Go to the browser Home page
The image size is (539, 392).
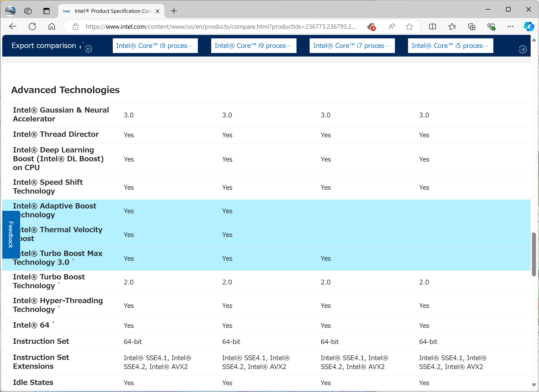coord(52,27)
